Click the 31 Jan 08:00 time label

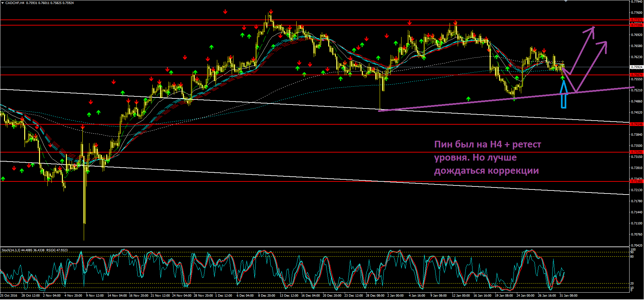click(x=568, y=296)
